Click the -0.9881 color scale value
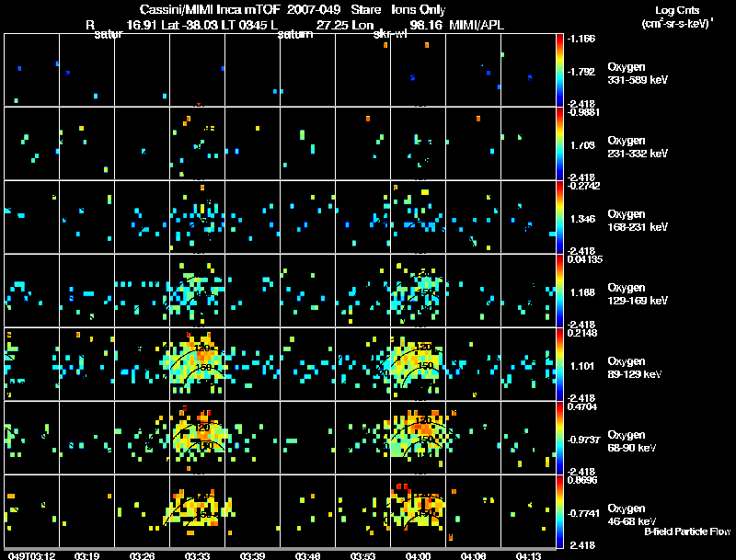The image size is (736, 560). (583, 112)
